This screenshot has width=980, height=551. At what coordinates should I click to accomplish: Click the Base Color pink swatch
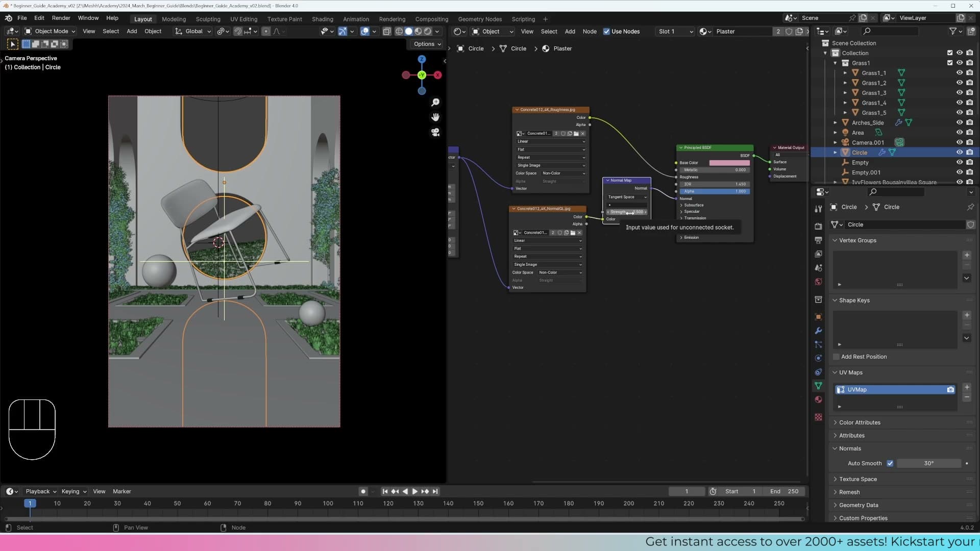click(729, 163)
